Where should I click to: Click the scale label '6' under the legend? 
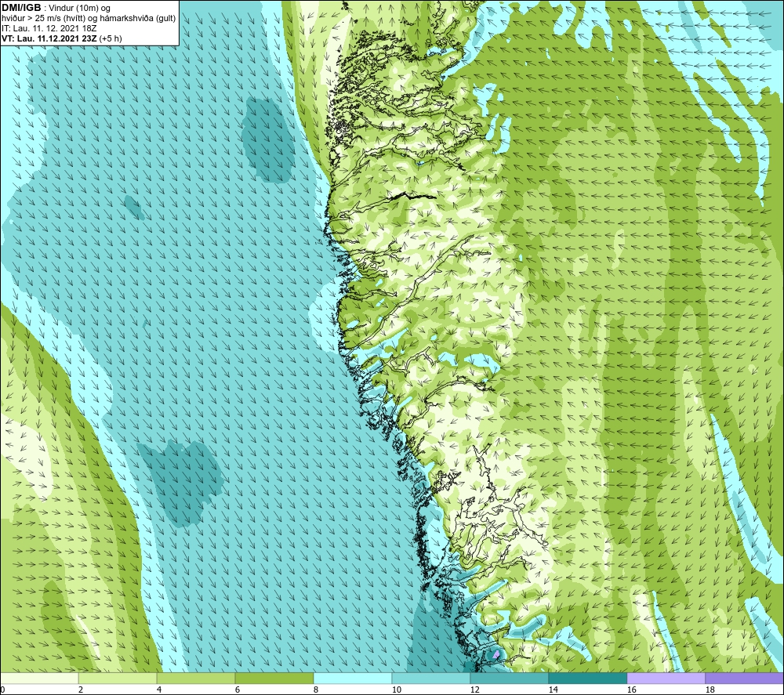[x=238, y=690]
